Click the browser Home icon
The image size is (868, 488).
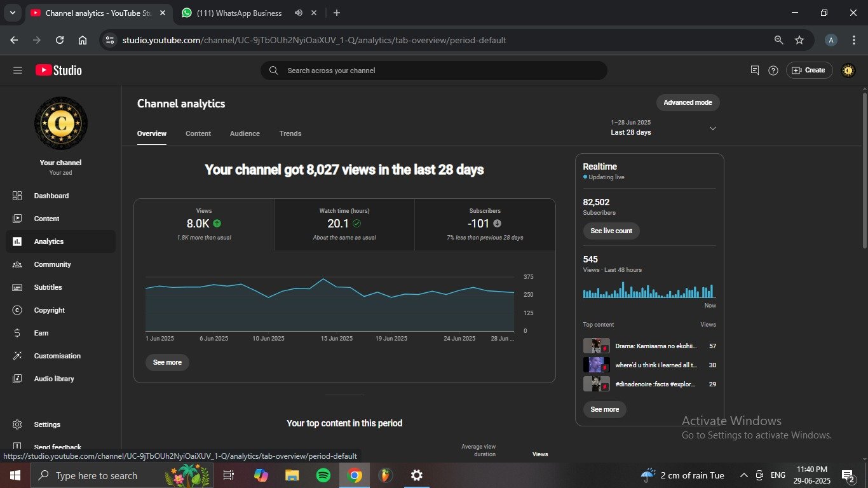point(83,40)
